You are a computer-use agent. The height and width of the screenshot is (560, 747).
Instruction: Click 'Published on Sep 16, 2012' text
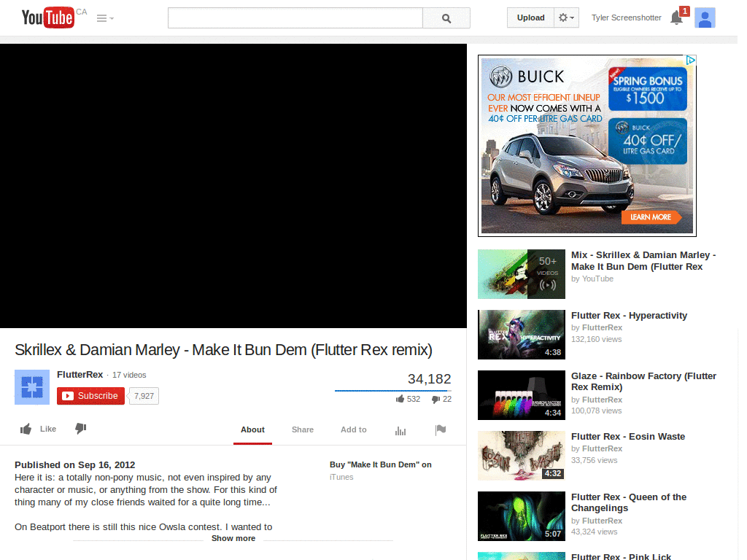(x=75, y=464)
